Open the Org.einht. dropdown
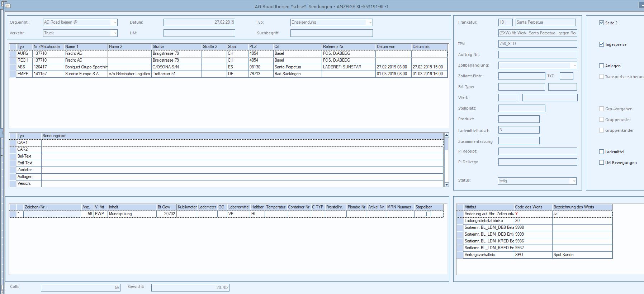Image resolution: width=644 pixels, height=294 pixels. coord(115,23)
